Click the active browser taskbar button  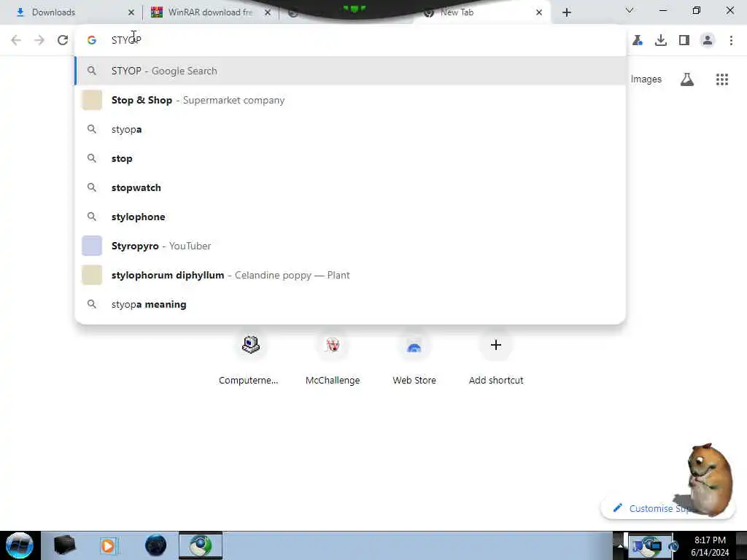(201, 545)
